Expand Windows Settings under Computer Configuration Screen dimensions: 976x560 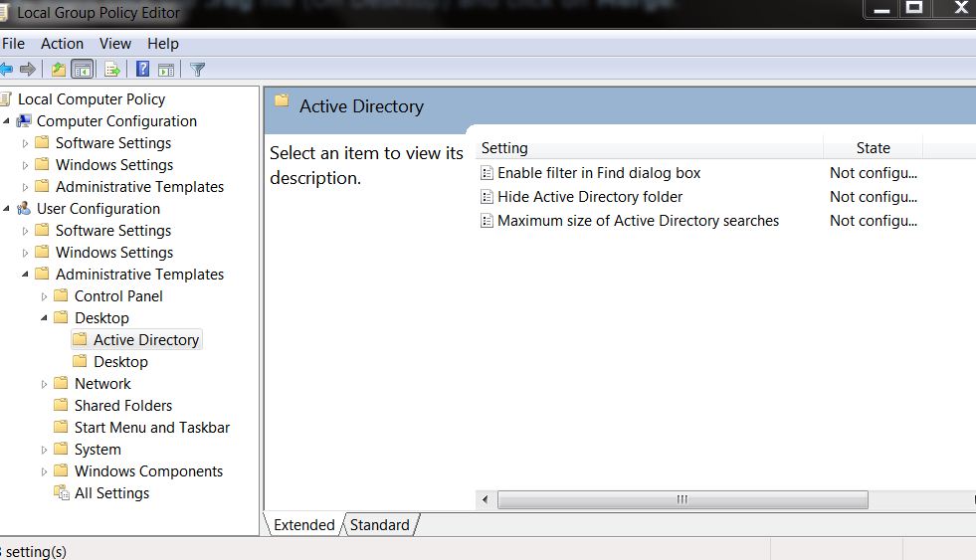click(x=25, y=165)
